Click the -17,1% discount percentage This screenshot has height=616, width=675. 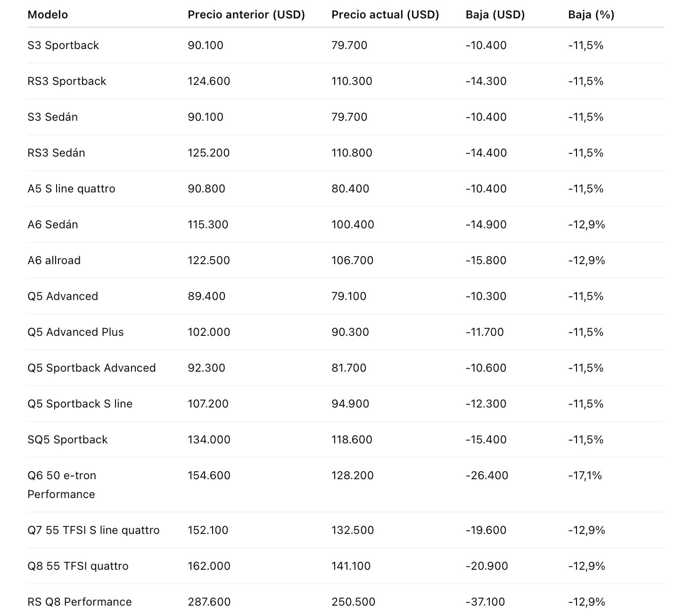click(585, 475)
